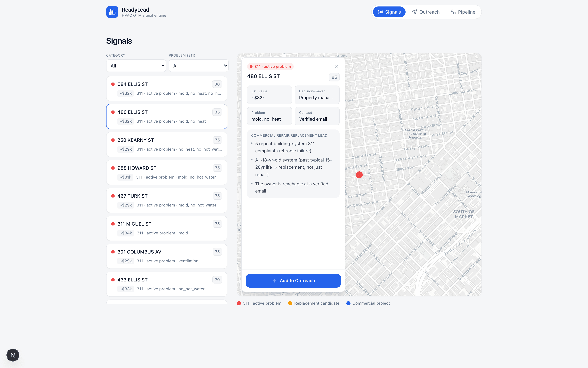Open the 250 KEARNY ST signal card

point(167,145)
